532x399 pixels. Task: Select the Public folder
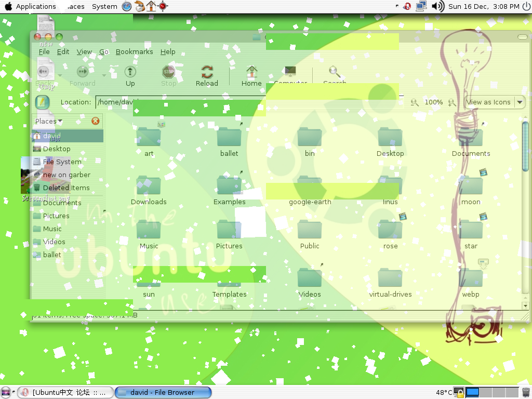tap(310, 235)
